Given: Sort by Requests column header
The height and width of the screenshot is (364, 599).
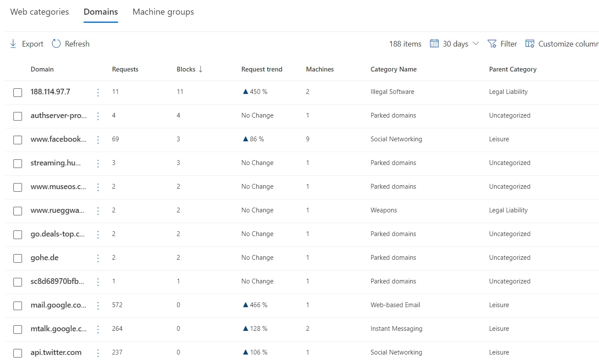Looking at the screenshot, I should tap(125, 69).
